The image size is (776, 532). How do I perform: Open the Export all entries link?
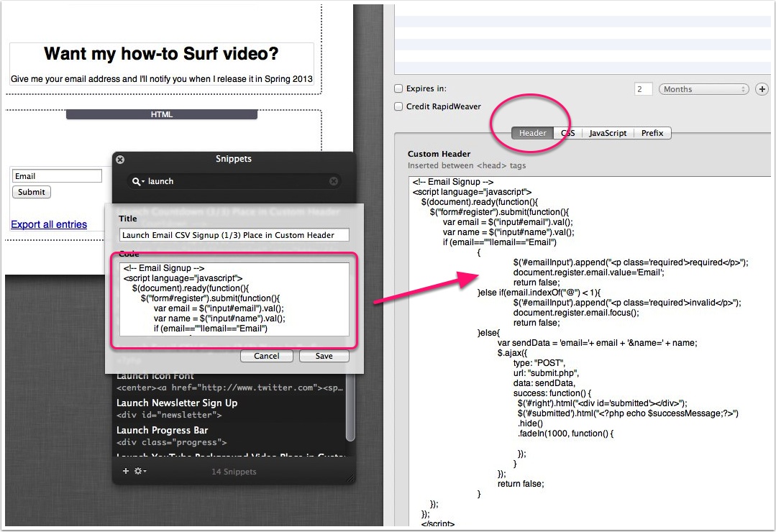point(49,224)
